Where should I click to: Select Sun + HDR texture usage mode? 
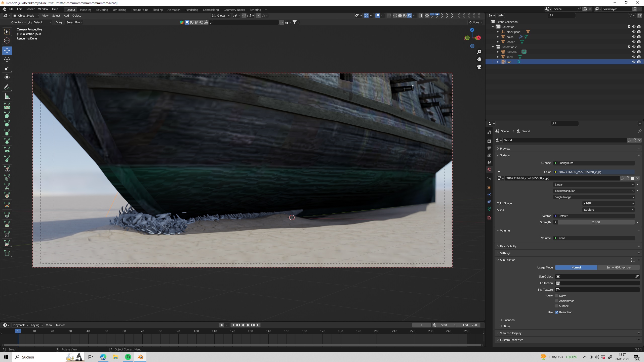coord(618,267)
